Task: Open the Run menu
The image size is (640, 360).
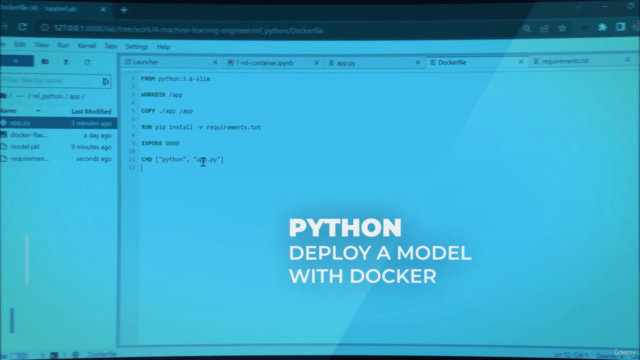Action: pyautogui.click(x=63, y=45)
